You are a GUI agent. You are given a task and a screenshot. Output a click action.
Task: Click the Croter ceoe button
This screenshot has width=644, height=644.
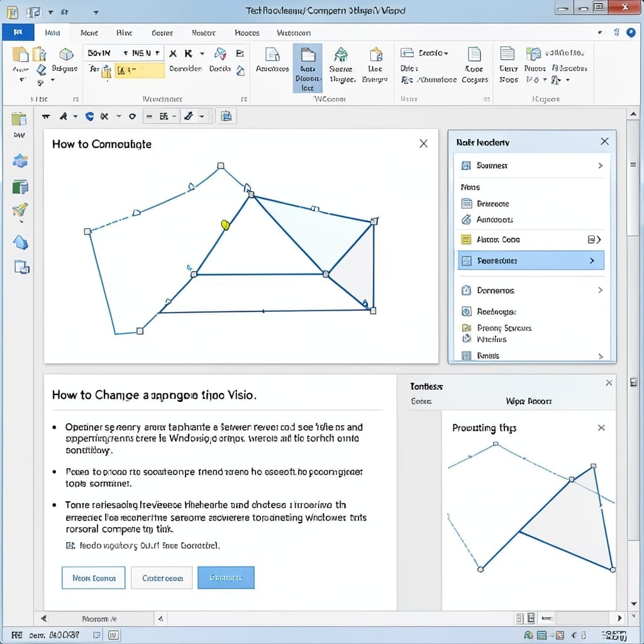pyautogui.click(x=162, y=578)
